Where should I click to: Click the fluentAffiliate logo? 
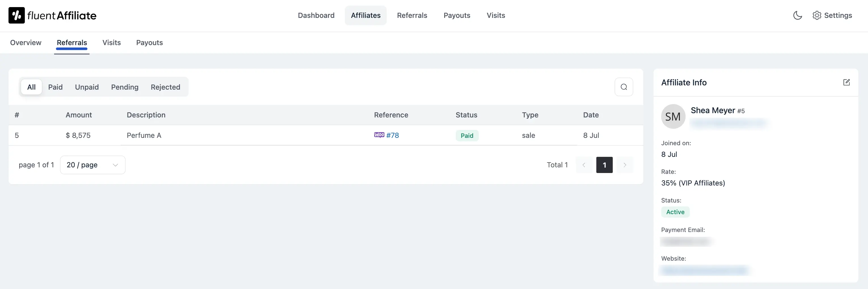click(x=52, y=15)
